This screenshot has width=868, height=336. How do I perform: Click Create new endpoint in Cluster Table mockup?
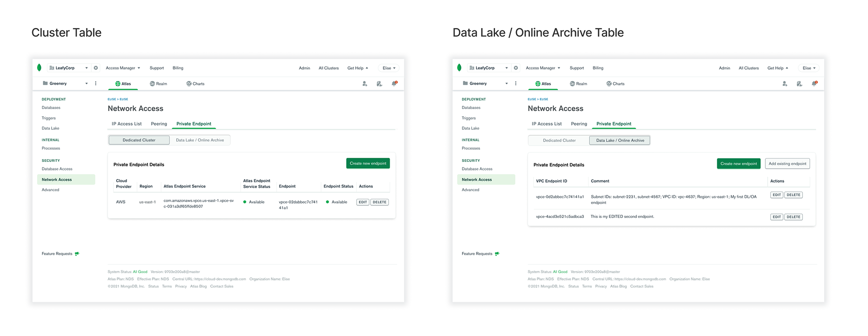[x=368, y=163]
